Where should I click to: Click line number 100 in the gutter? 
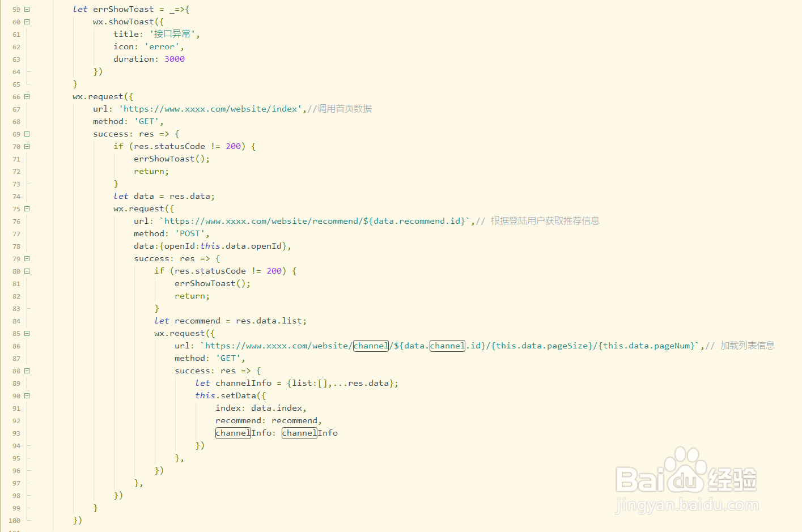15,521
